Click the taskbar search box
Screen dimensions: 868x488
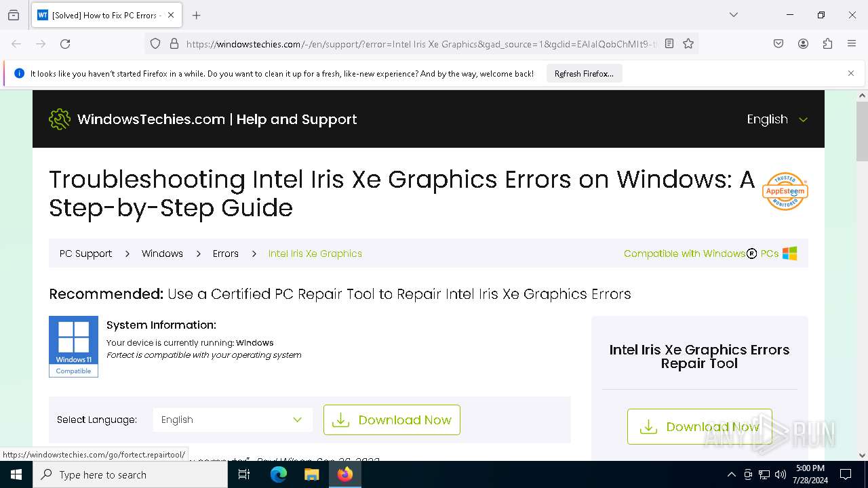point(130,474)
